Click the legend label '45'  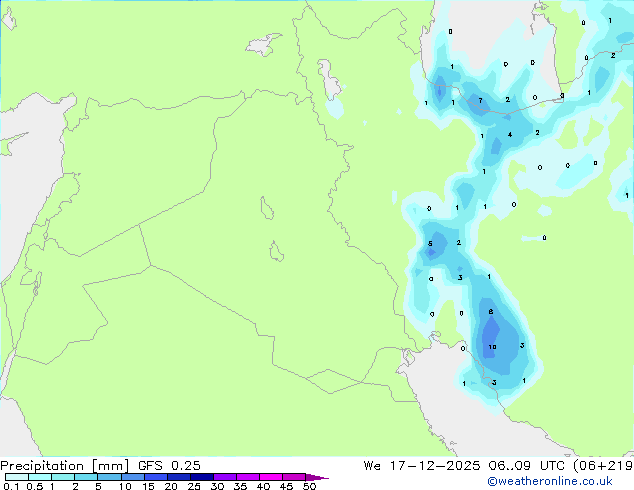(286, 486)
